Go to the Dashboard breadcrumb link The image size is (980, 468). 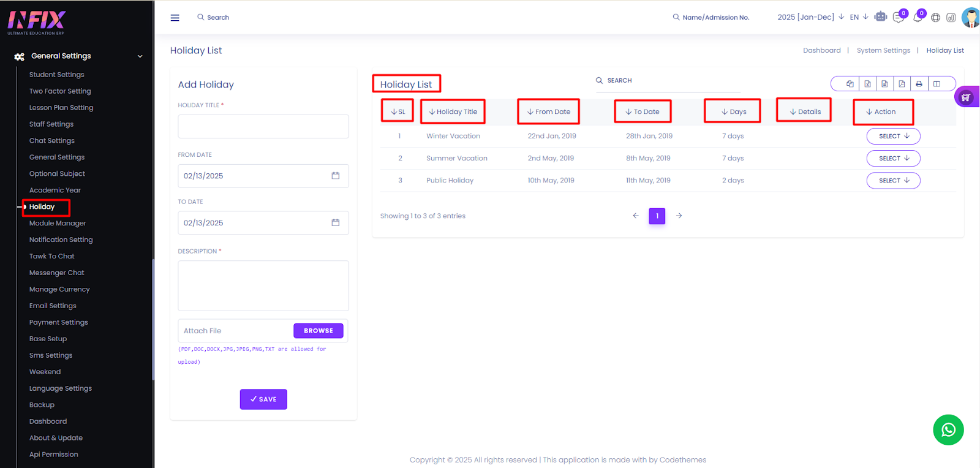pyautogui.click(x=821, y=51)
